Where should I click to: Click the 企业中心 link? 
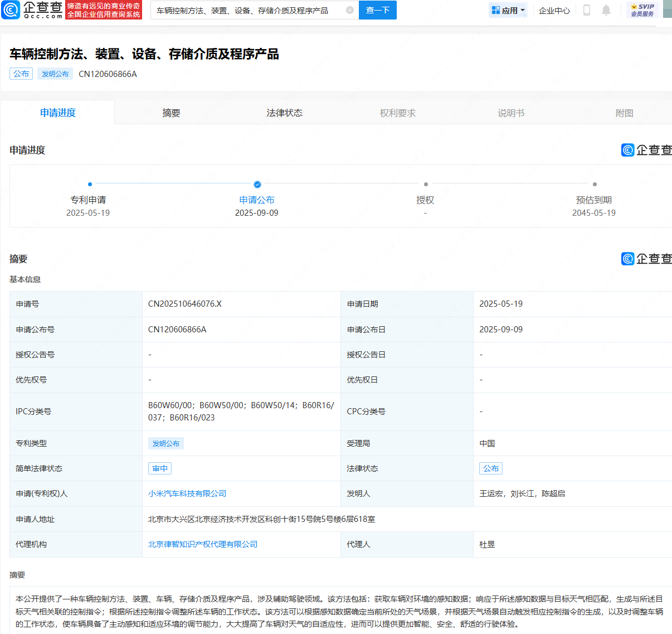click(x=554, y=10)
